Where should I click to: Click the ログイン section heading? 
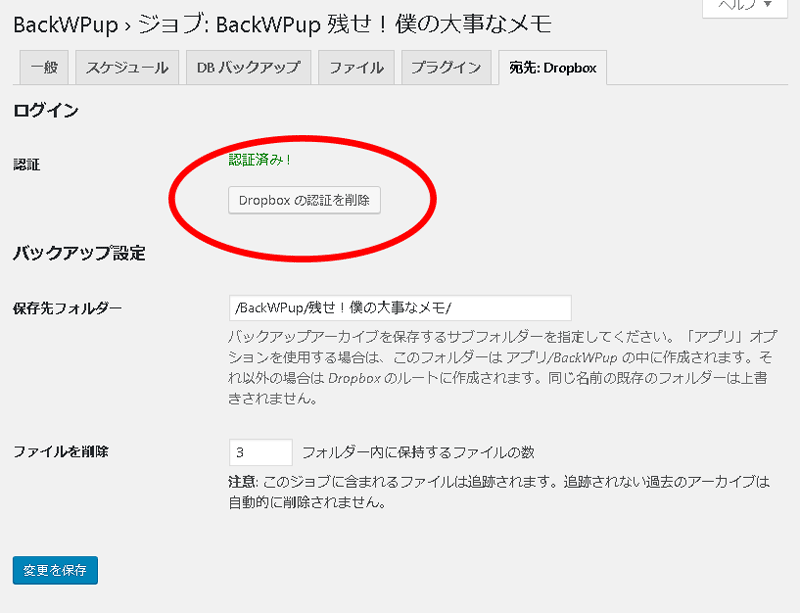46,110
